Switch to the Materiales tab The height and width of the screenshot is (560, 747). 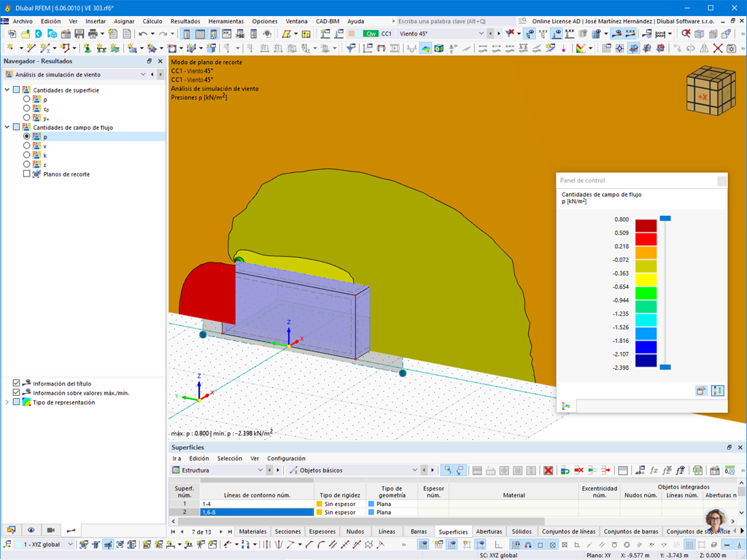252,532
